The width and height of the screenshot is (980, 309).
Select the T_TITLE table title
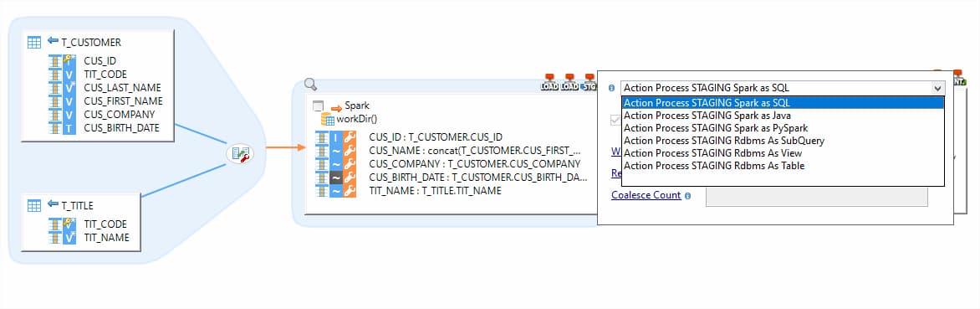pyautogui.click(x=77, y=205)
